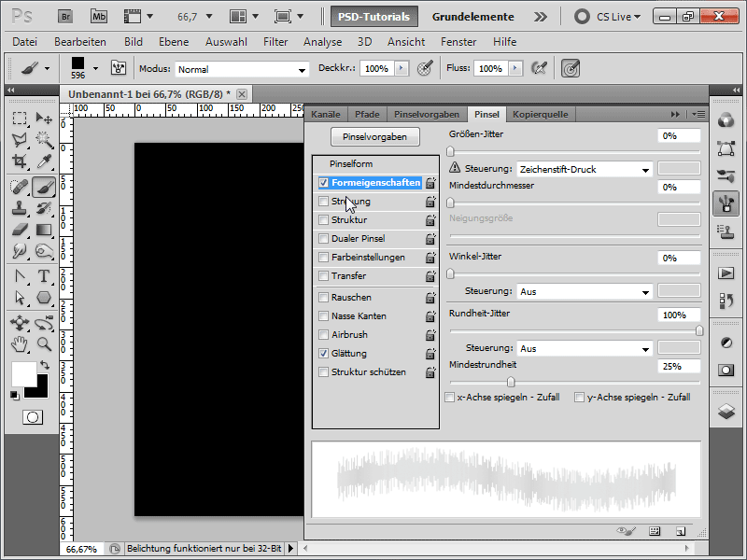Select the History Brush tool
The image size is (747, 560).
coord(44,208)
